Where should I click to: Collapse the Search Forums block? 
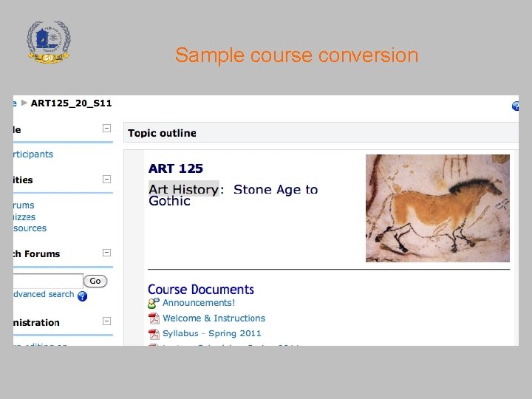(106, 253)
